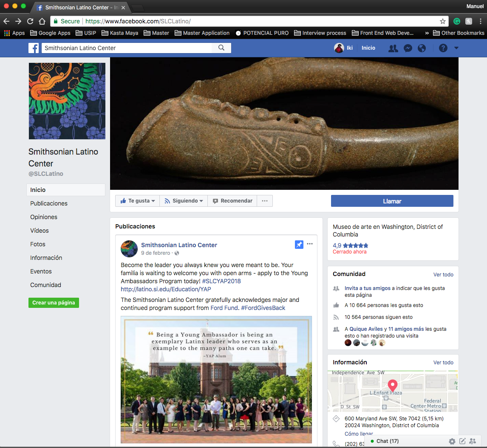Click Ver todo in Comunidad panel

(443, 274)
